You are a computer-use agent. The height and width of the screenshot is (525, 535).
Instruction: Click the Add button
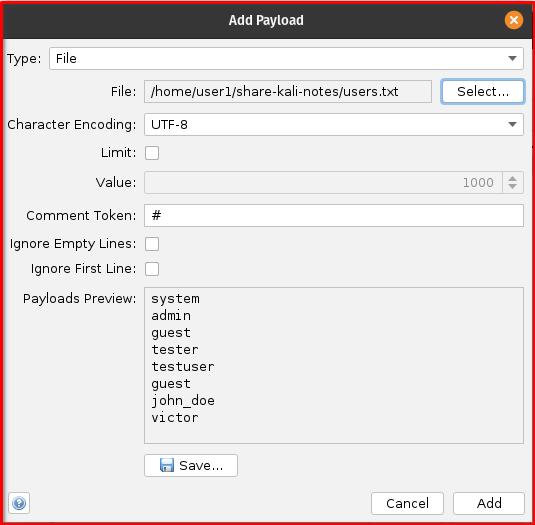pyautogui.click(x=489, y=503)
